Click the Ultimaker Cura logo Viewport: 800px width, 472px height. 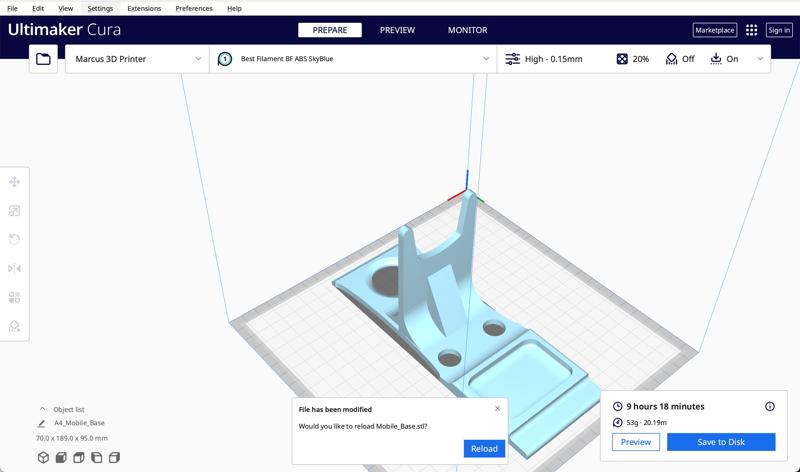tap(64, 30)
